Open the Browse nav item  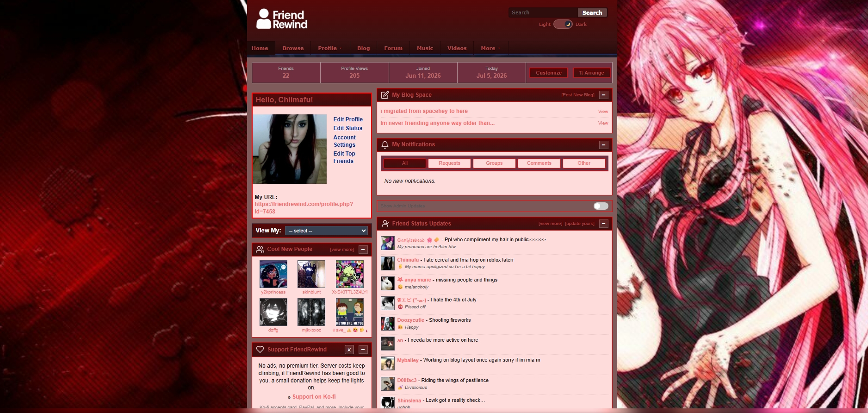(293, 48)
